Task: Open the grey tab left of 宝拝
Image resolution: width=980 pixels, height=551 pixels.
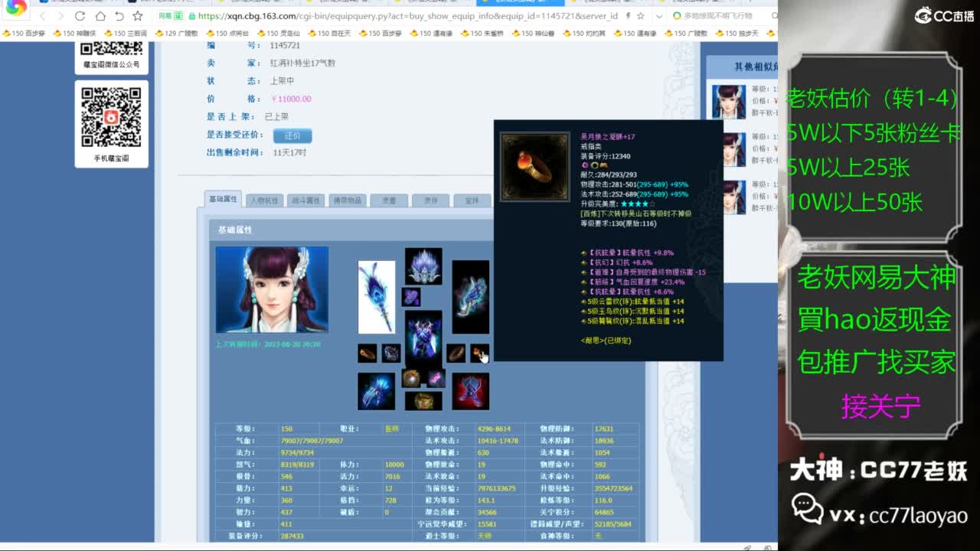Action: (x=430, y=201)
